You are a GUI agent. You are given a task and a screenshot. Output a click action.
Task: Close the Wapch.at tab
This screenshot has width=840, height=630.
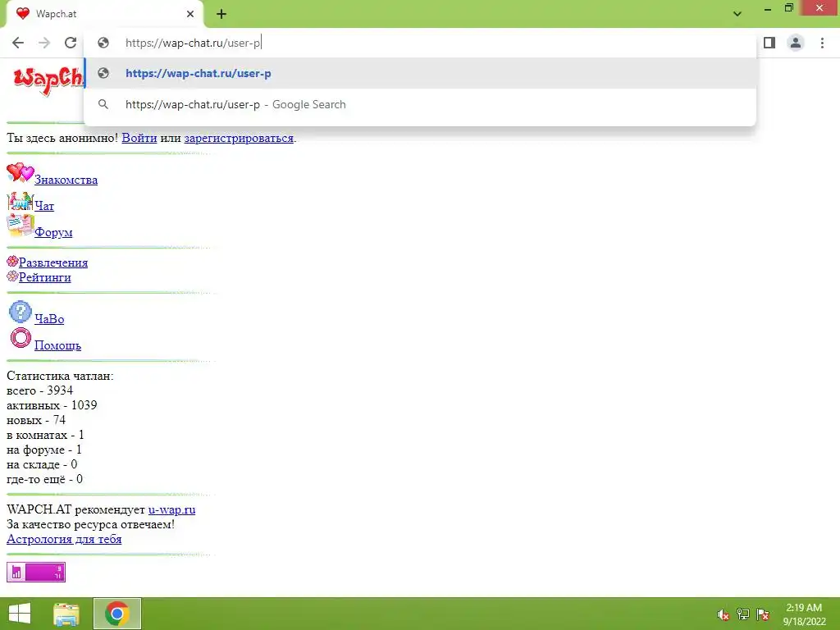pyautogui.click(x=190, y=14)
